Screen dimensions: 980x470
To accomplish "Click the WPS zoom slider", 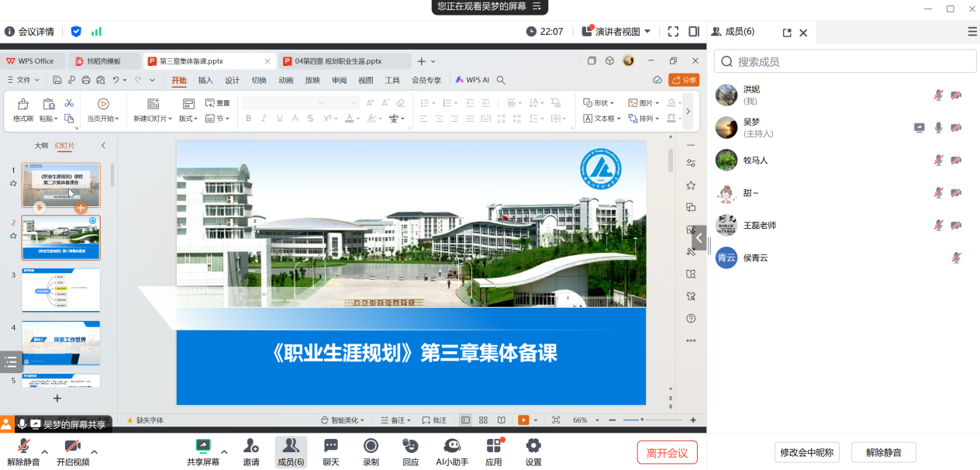I will [x=642, y=420].
